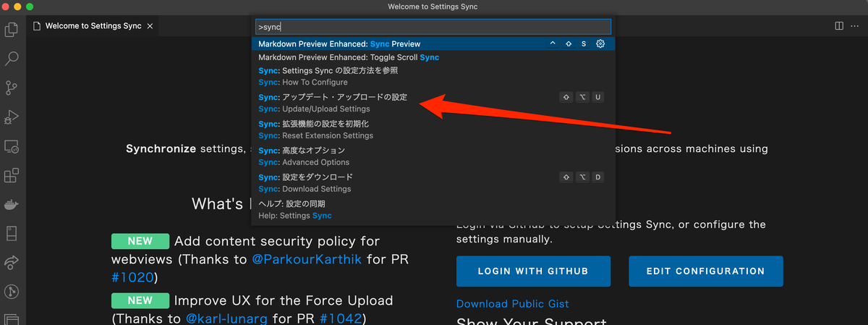The height and width of the screenshot is (325, 868).
Task: Open the Live Share arrow icon view
Action: [x=12, y=262]
